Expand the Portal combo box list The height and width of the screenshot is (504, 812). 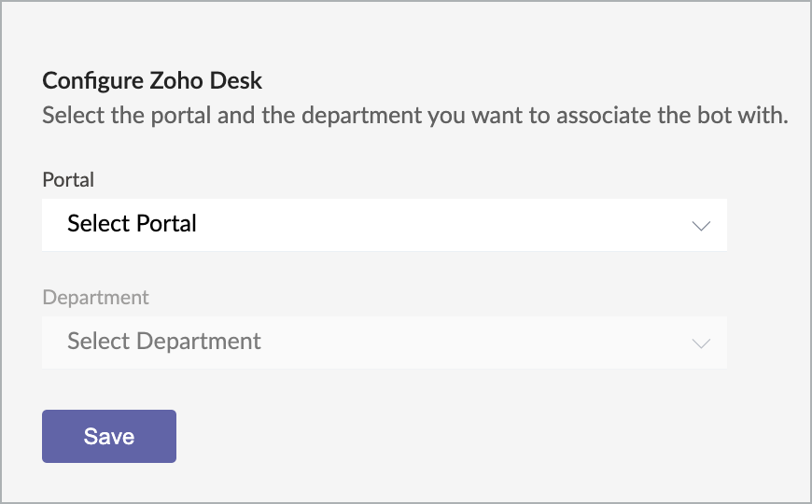click(384, 225)
